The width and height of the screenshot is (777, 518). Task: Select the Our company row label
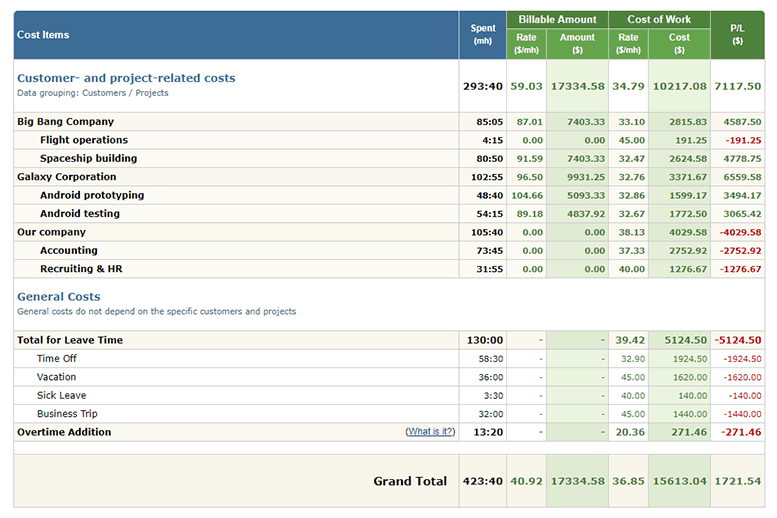pyautogui.click(x=52, y=232)
